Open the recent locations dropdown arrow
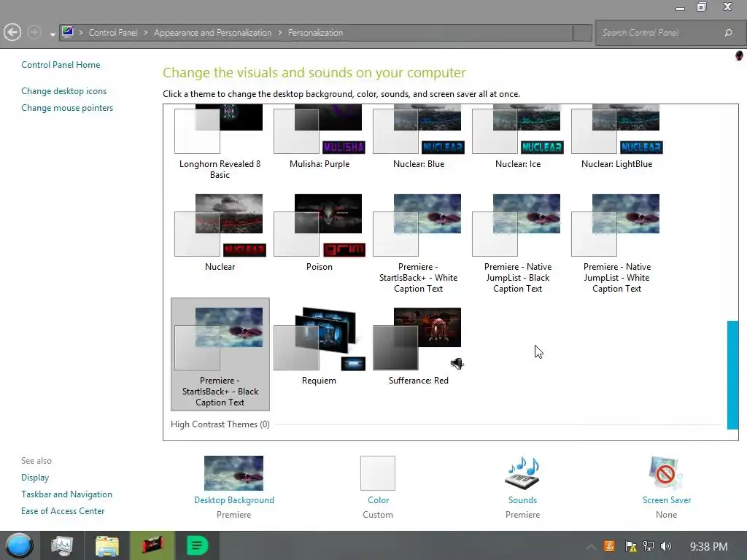 point(53,34)
